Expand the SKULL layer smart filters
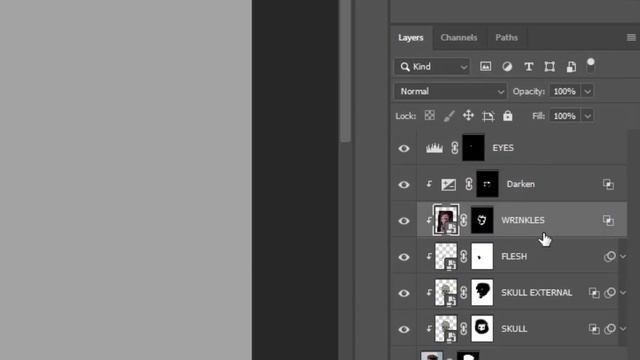 pyautogui.click(x=623, y=329)
